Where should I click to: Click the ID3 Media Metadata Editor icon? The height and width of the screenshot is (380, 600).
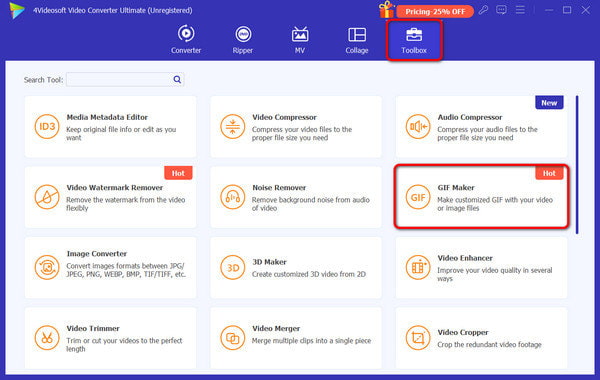click(x=47, y=126)
